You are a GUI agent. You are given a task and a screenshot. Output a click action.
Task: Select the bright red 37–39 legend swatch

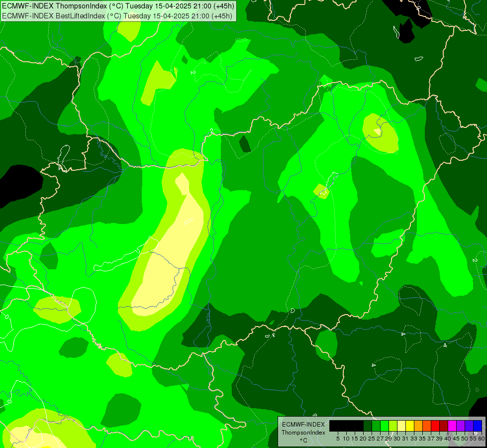pyautogui.click(x=435, y=426)
